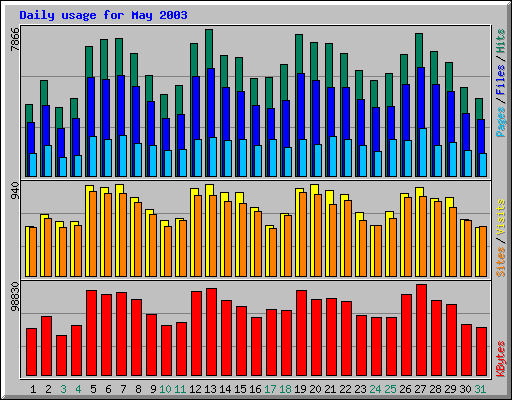The image size is (512, 400).
Task: Click the green Hits bar for day 1
Action: tap(29, 113)
